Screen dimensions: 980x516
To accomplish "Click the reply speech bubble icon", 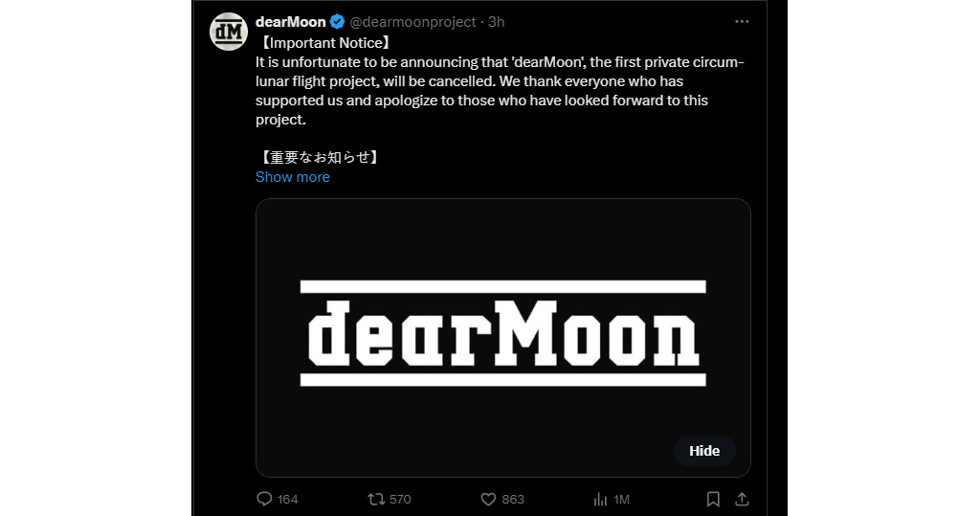I will click(265, 499).
